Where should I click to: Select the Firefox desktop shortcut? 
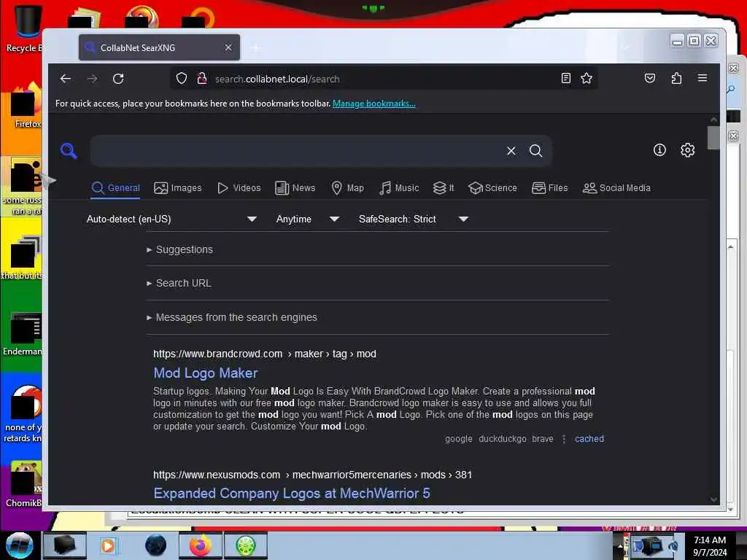point(25,105)
